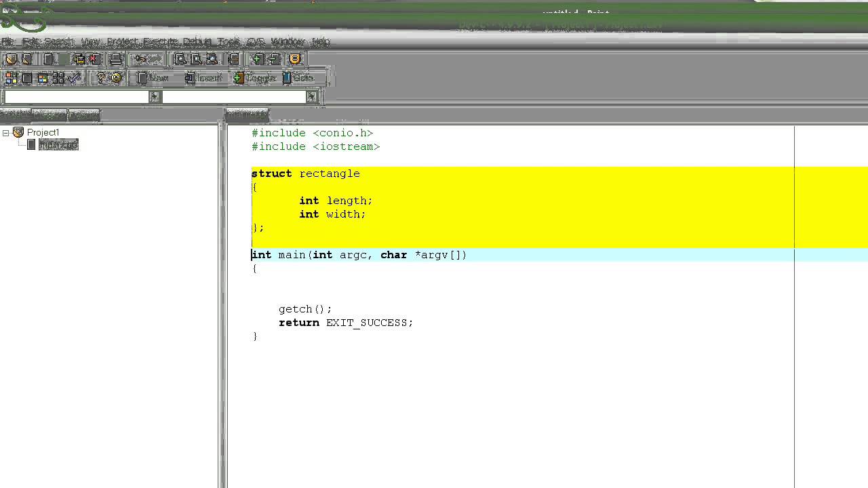Open the Tools menu
868x488 pixels.
pyautogui.click(x=229, y=42)
